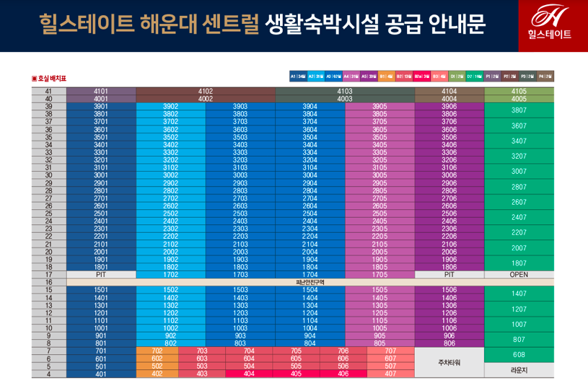Select the P4 brown legend swatch
Screen dimensions: 588x383
(x=545, y=76)
